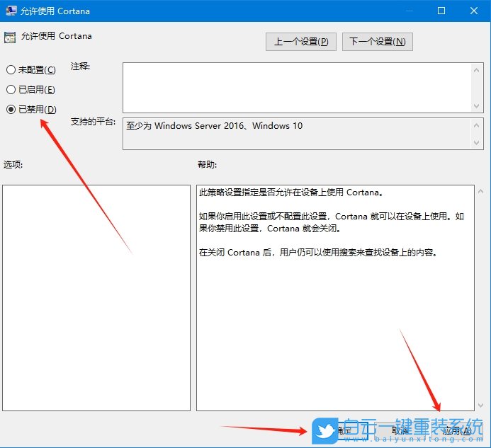The width and height of the screenshot is (491, 448).
Task: Minimize the 允许使用 Cortana window
Action: click(x=409, y=11)
